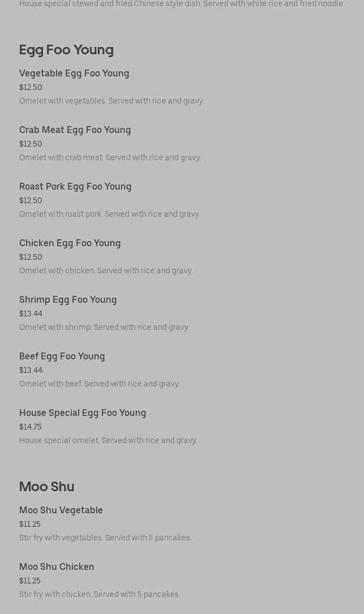
Task: Click the 'Omelet with roast pork' description
Action: pos(110,214)
